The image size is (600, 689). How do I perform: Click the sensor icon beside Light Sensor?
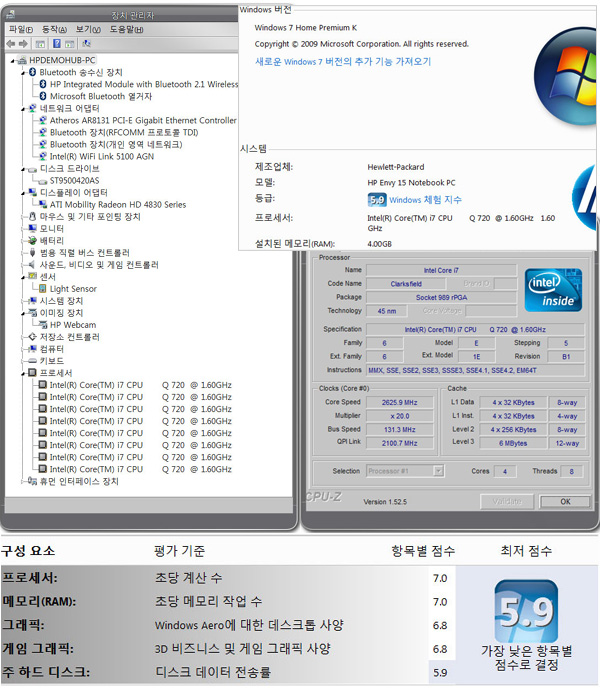[43, 289]
